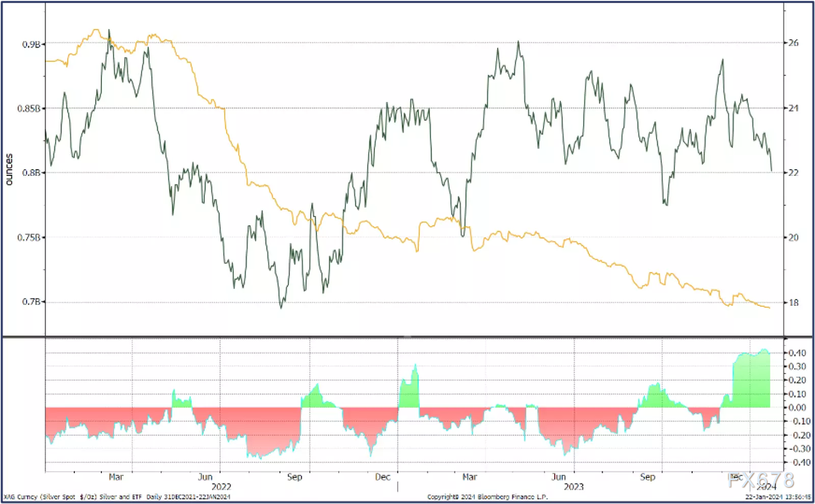815x504 pixels.
Task: Click the 0.7B left axis label
Action: click(x=32, y=302)
